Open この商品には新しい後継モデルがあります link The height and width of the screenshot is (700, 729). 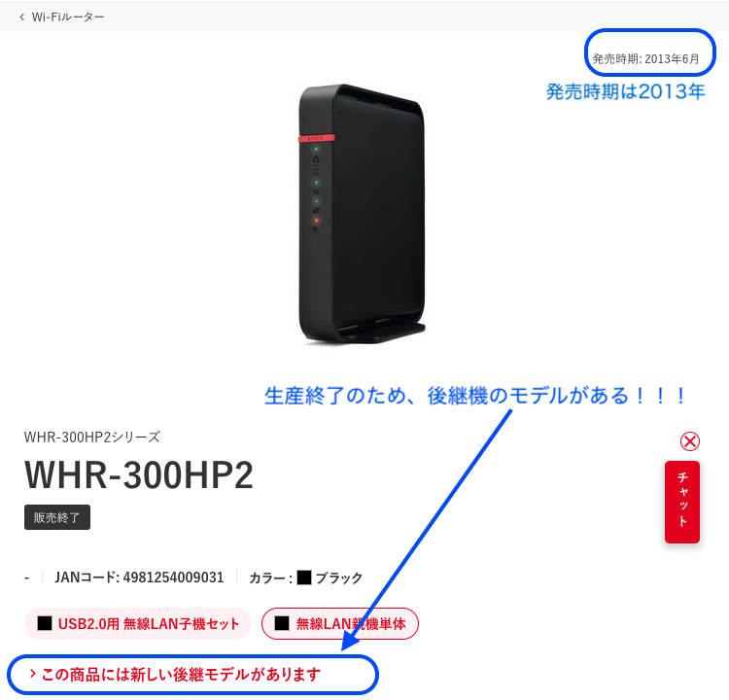point(175,675)
